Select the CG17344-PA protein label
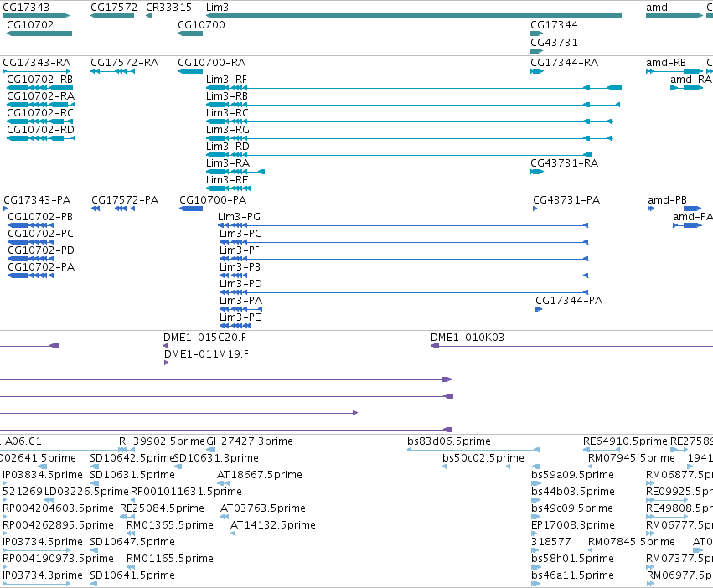713x588 pixels. point(569,301)
